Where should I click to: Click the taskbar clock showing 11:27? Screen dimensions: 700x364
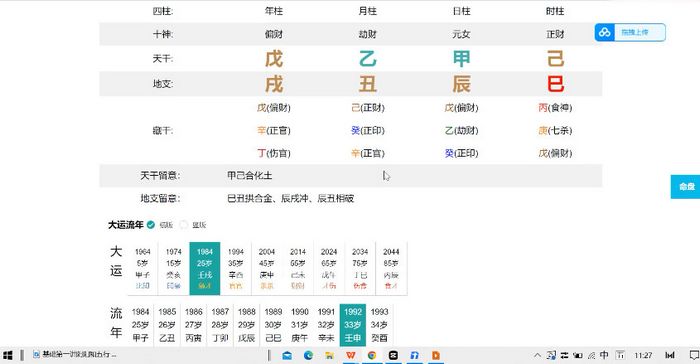[x=643, y=356]
